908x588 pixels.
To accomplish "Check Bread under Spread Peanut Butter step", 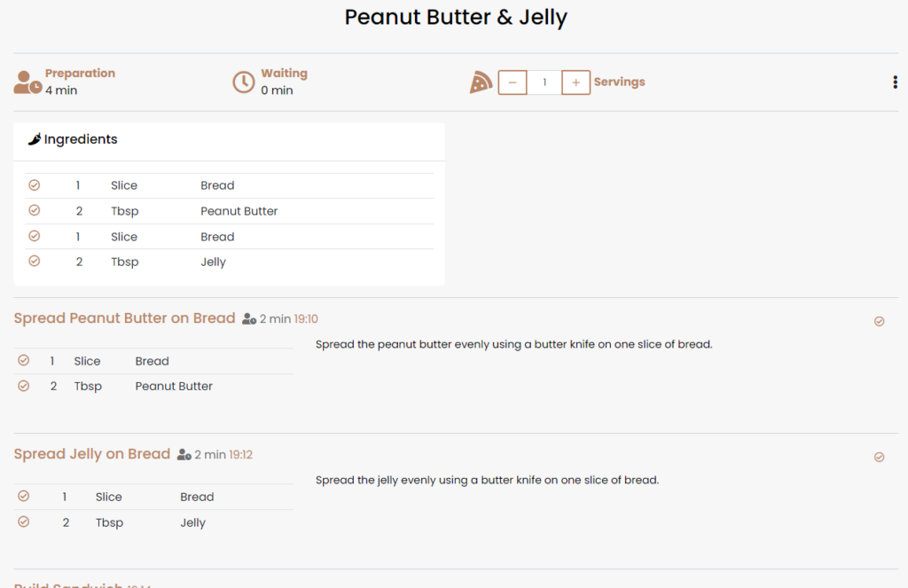I will click(x=24, y=361).
